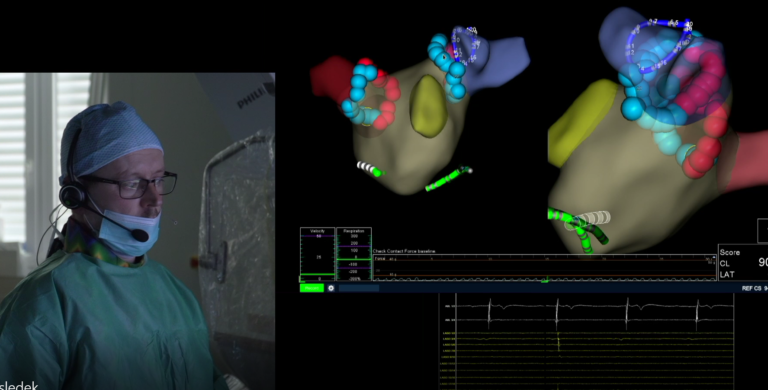Open settings gear beside Record button
The height and width of the screenshot is (390, 768).
pyautogui.click(x=331, y=288)
